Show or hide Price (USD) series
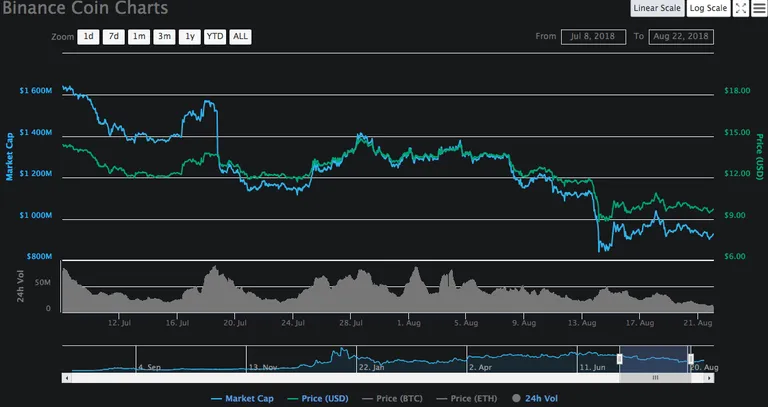The width and height of the screenshot is (768, 407). pyautogui.click(x=318, y=399)
